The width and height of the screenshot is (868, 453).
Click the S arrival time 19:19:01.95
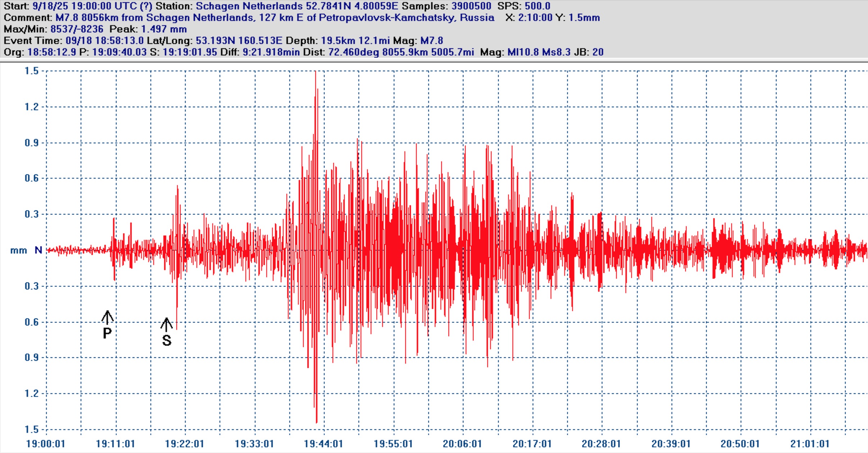[190, 52]
